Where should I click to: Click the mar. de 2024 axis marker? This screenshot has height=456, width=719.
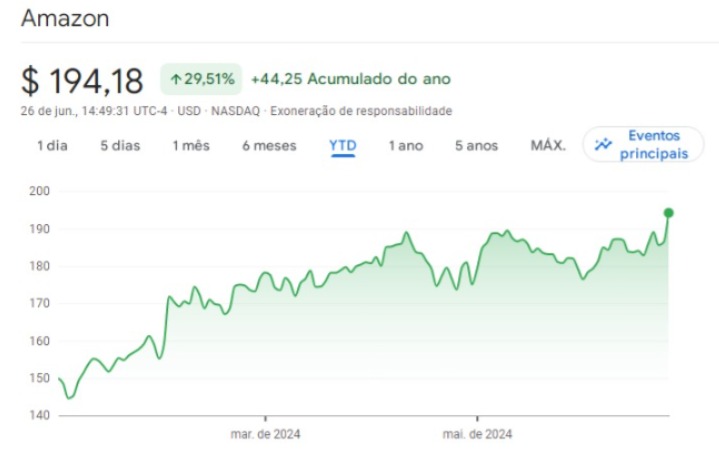click(x=265, y=434)
